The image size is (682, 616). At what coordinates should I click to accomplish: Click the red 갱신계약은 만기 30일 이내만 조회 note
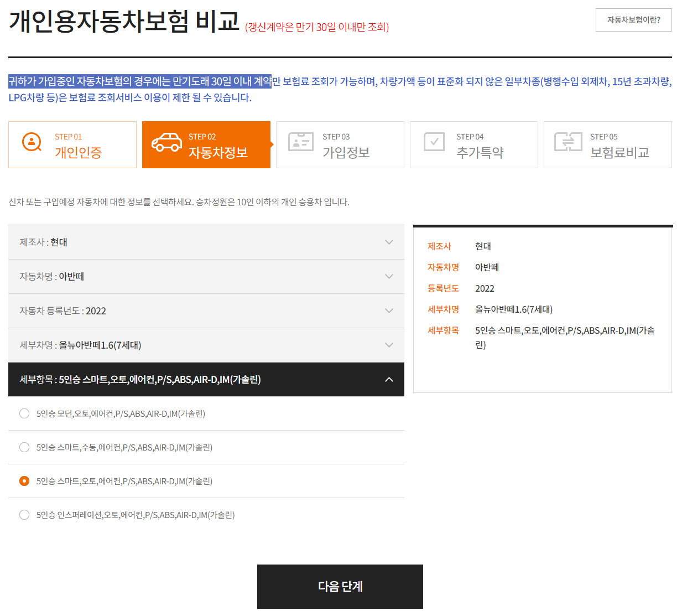317,27
